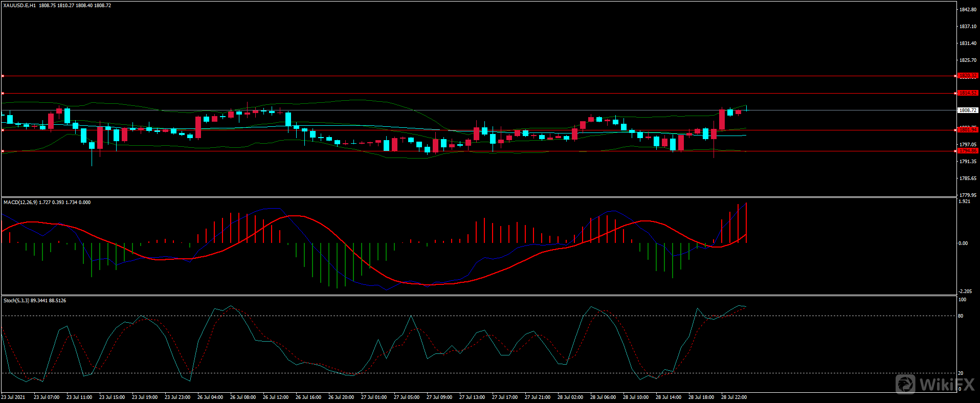
Task: Click the 1814.52 red price label
Action: coord(967,93)
